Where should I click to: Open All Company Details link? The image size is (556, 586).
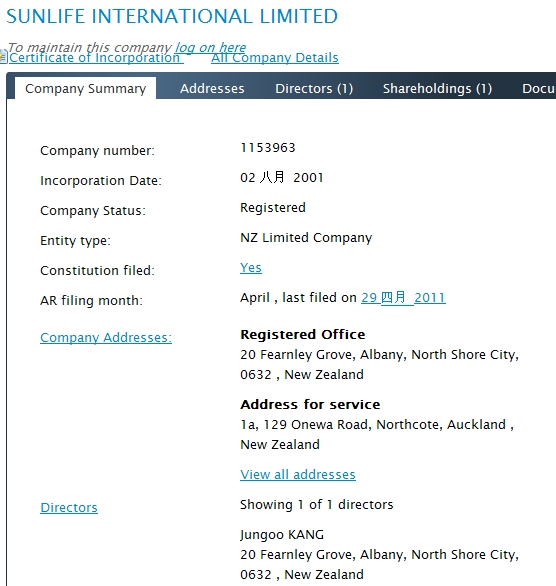click(x=275, y=58)
